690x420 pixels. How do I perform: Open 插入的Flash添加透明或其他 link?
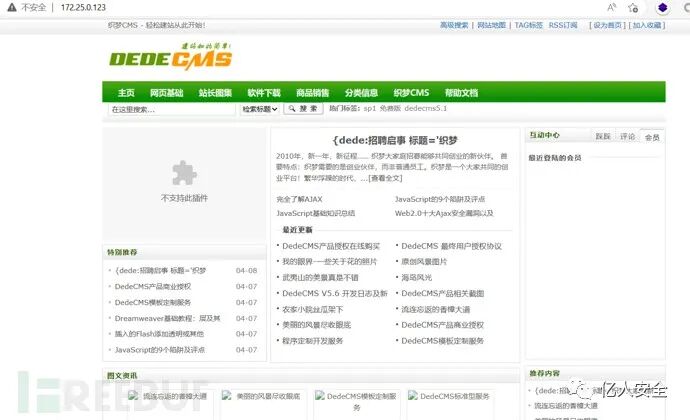159,334
